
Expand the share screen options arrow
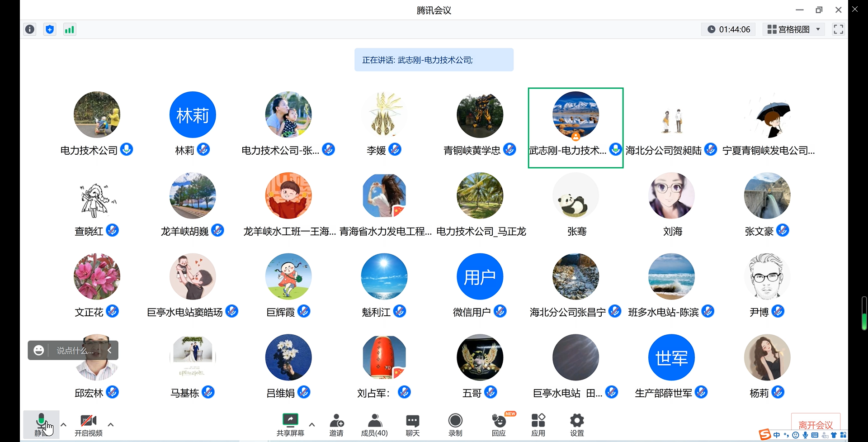(312, 425)
